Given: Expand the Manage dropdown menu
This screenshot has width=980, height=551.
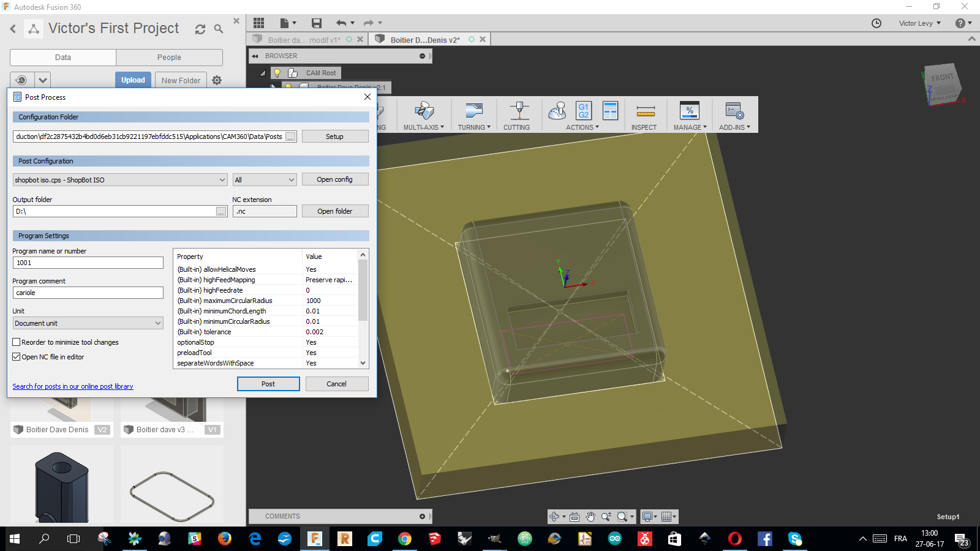Looking at the screenshot, I should (x=690, y=127).
